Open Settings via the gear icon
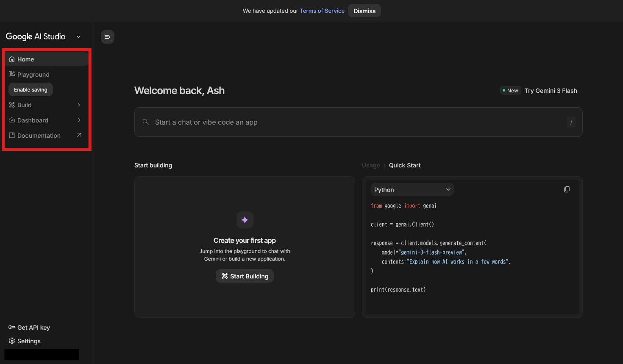623x364 pixels. (x=12, y=341)
